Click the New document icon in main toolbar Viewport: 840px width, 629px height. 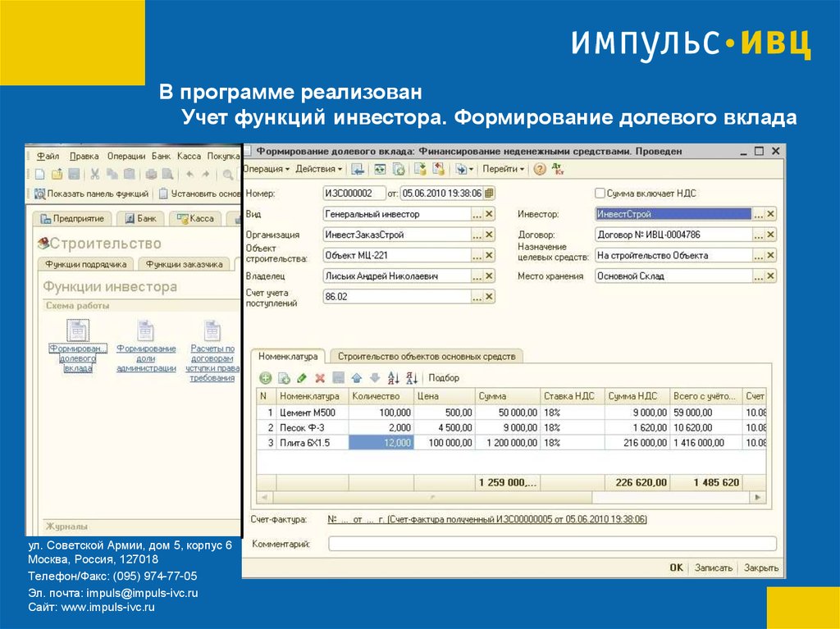pos(39,174)
